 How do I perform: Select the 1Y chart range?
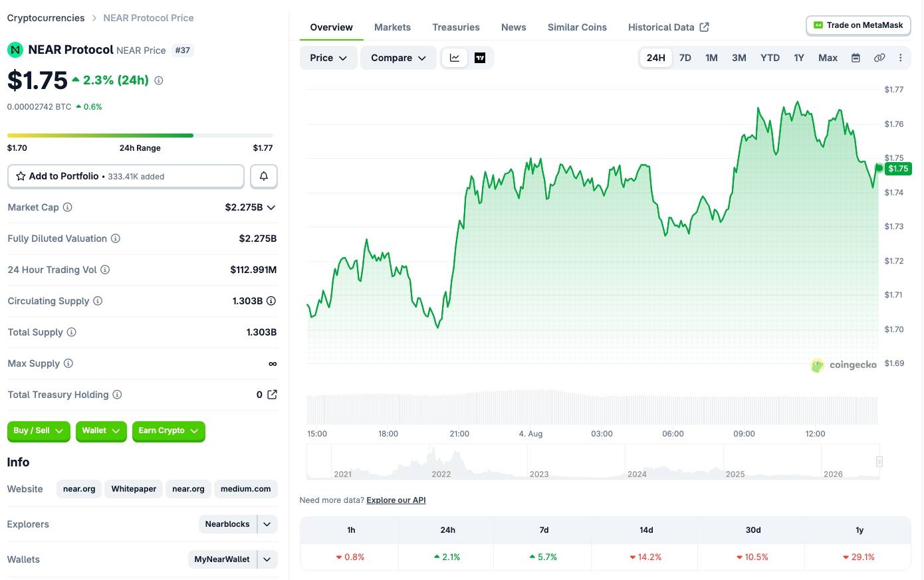[799, 58]
